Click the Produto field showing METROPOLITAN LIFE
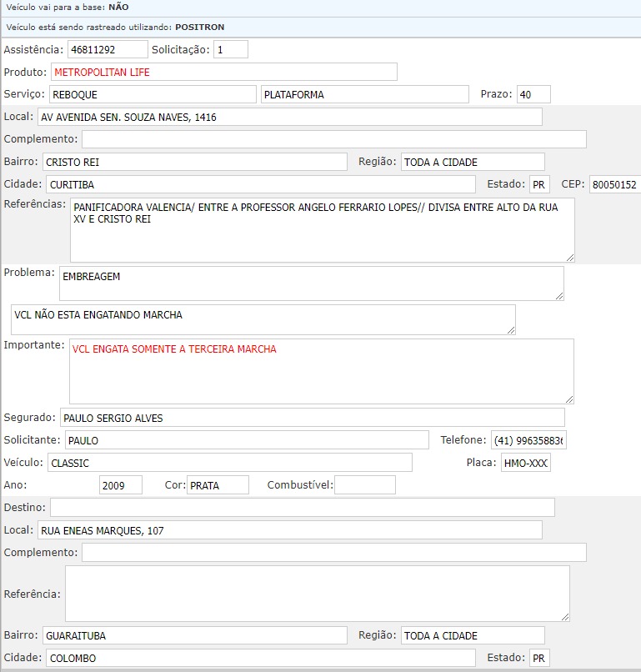 click(223, 72)
